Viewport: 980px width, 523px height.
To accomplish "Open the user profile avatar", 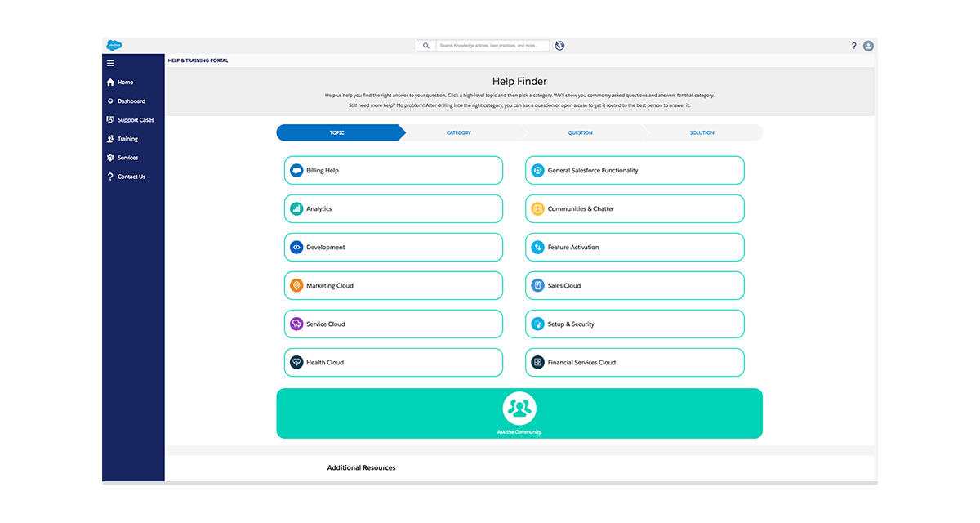I will pos(868,46).
